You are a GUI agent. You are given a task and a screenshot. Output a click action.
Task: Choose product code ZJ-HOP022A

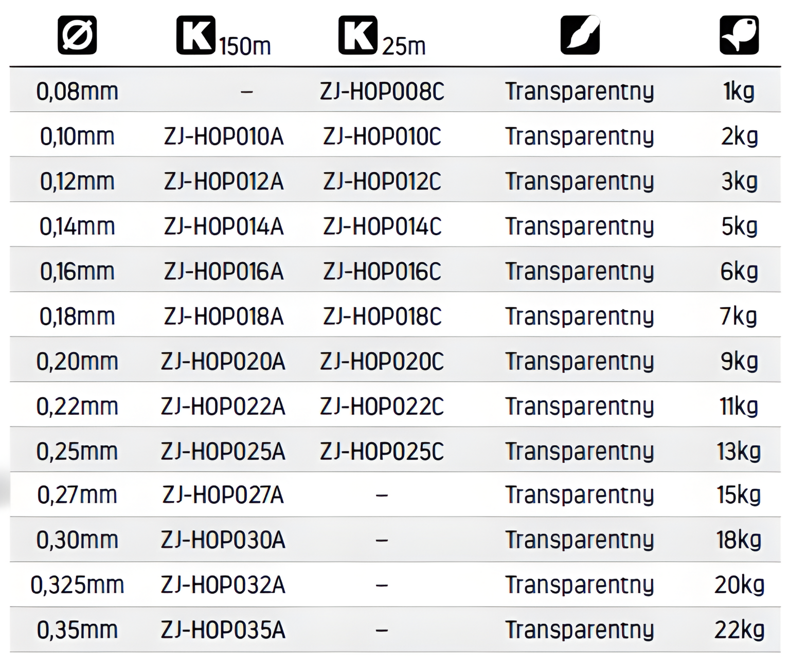(223, 407)
